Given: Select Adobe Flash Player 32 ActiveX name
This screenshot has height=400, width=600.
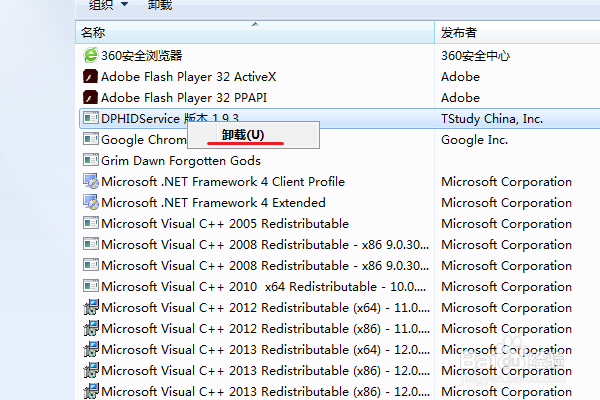Looking at the screenshot, I should tap(188, 77).
